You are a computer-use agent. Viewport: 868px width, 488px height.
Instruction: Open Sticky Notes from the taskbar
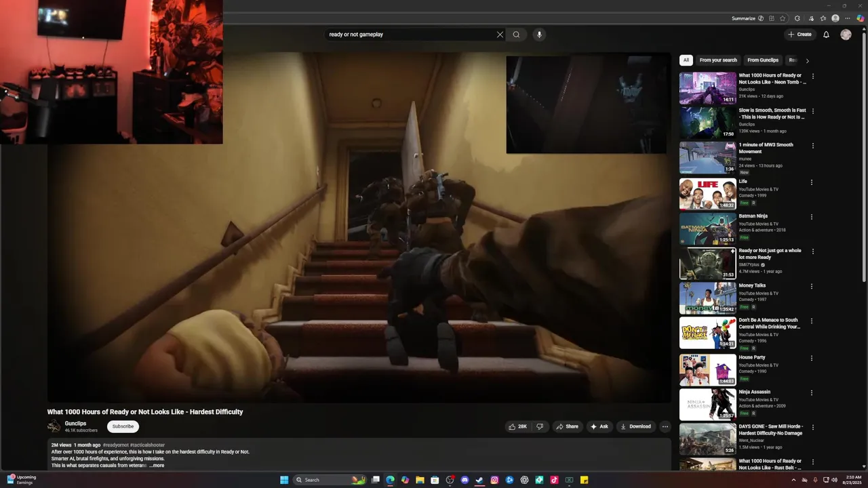pos(584,480)
